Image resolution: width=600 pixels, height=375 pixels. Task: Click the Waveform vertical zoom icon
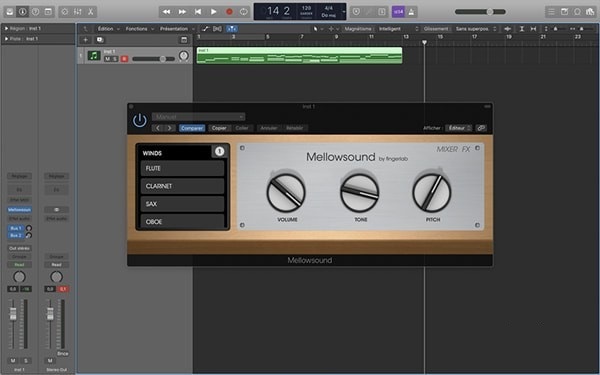507,29
